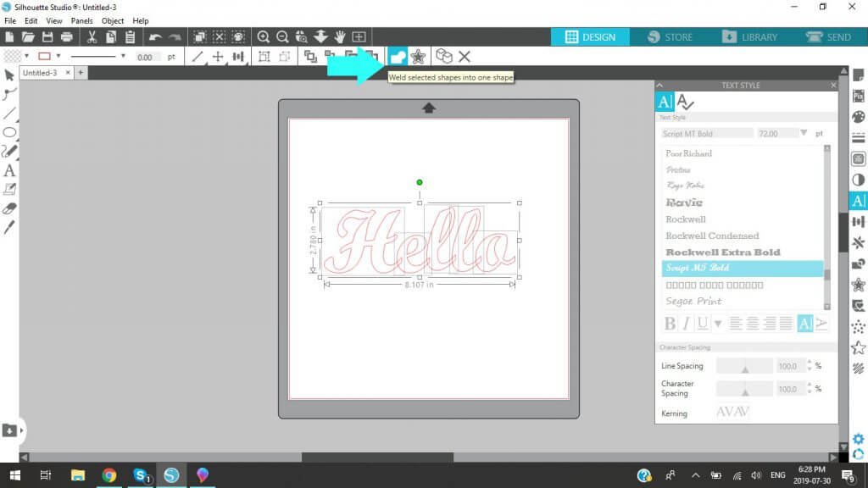Viewport: 868px width, 488px height.
Task: Click the Zoom In magnifier icon
Action: (x=264, y=37)
